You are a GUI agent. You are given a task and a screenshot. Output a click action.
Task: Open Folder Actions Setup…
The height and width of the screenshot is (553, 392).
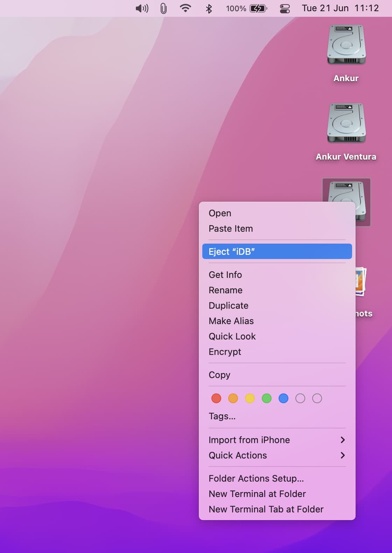click(x=277, y=478)
